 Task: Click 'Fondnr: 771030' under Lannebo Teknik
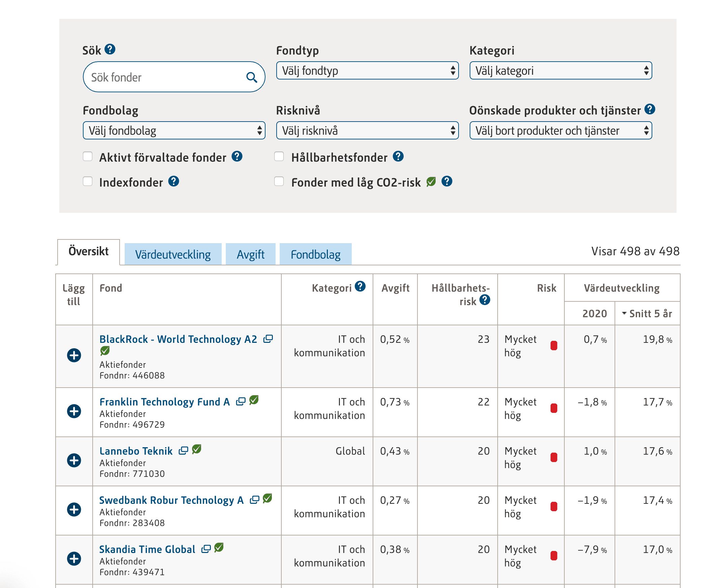[x=132, y=473]
